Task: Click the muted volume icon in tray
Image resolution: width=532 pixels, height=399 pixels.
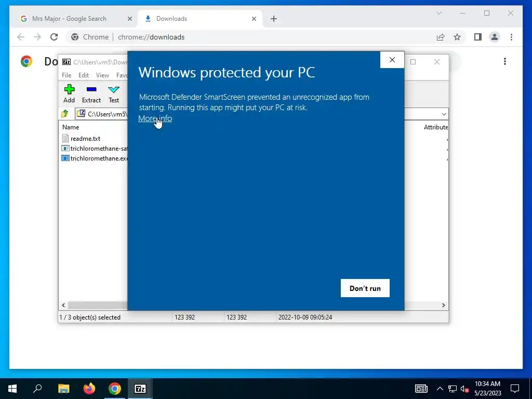Action: [464, 389]
